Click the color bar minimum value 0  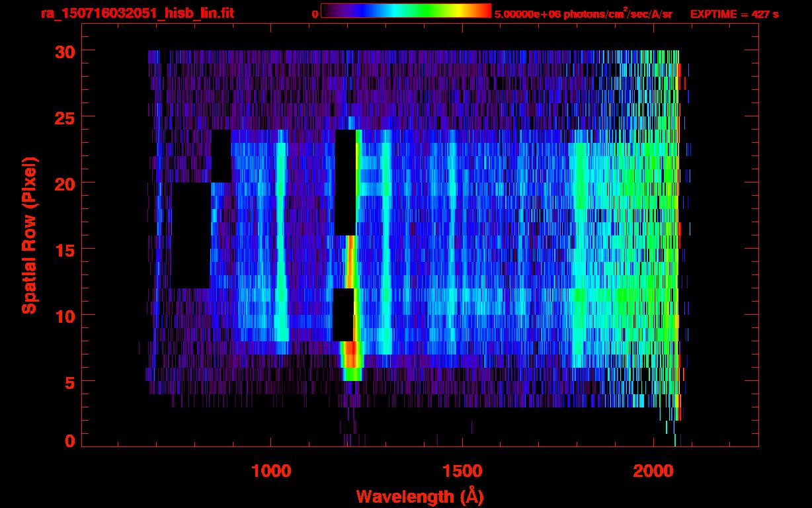[315, 15]
